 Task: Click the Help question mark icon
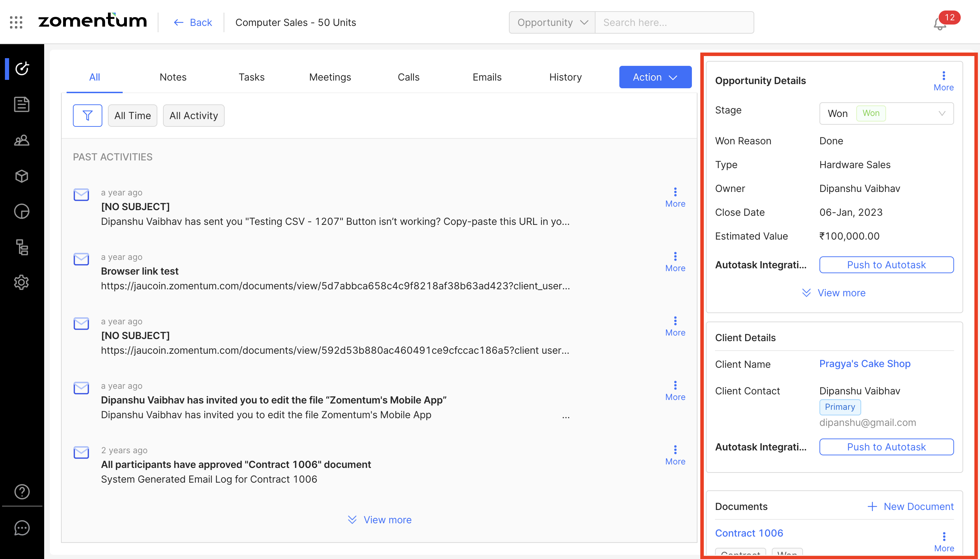[x=21, y=491]
